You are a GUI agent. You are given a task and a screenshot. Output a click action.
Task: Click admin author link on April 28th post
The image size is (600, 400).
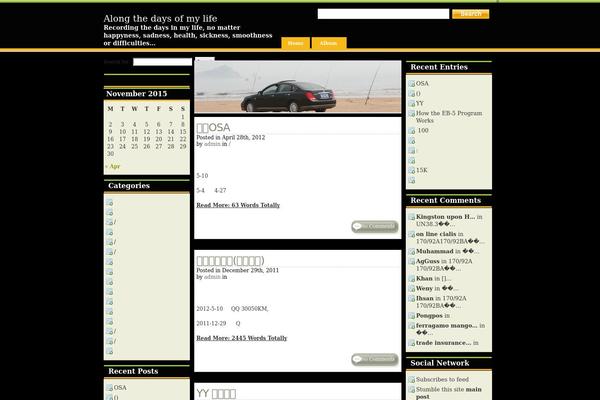point(212,144)
